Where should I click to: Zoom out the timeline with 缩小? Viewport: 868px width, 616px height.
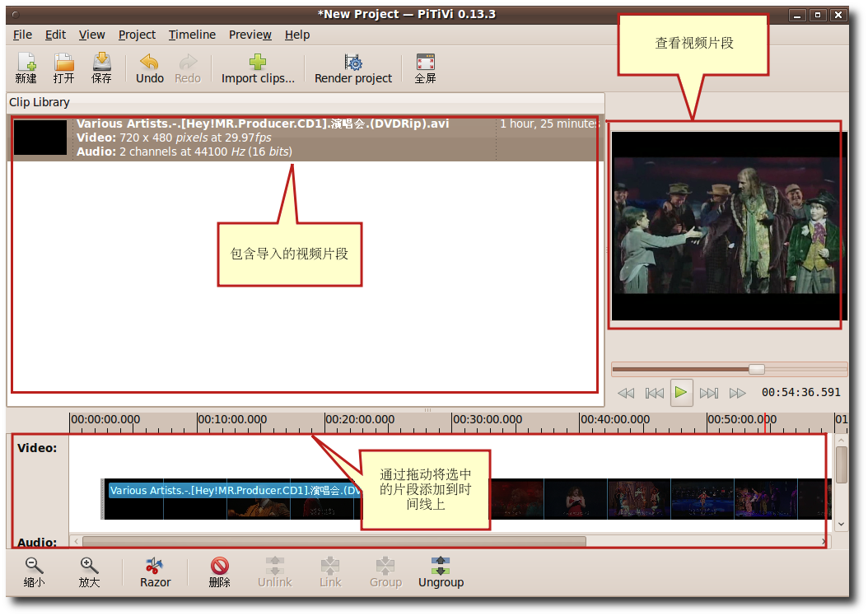tap(34, 572)
